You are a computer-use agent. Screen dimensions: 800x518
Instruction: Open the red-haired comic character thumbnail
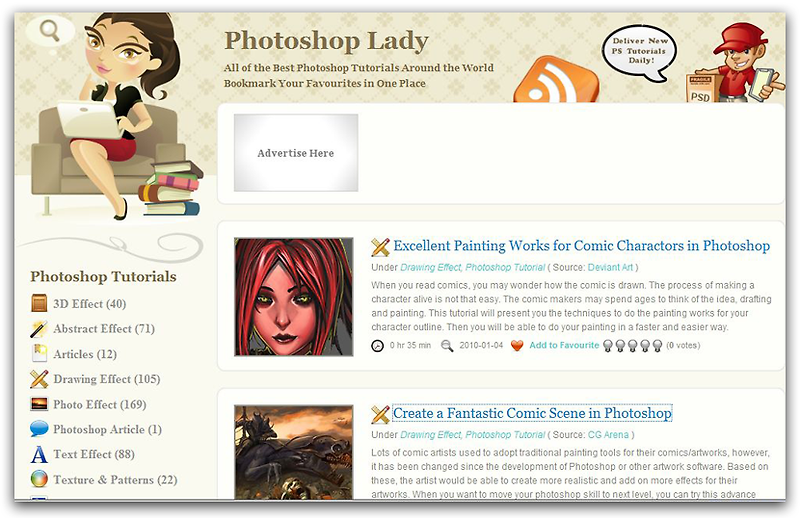click(294, 297)
